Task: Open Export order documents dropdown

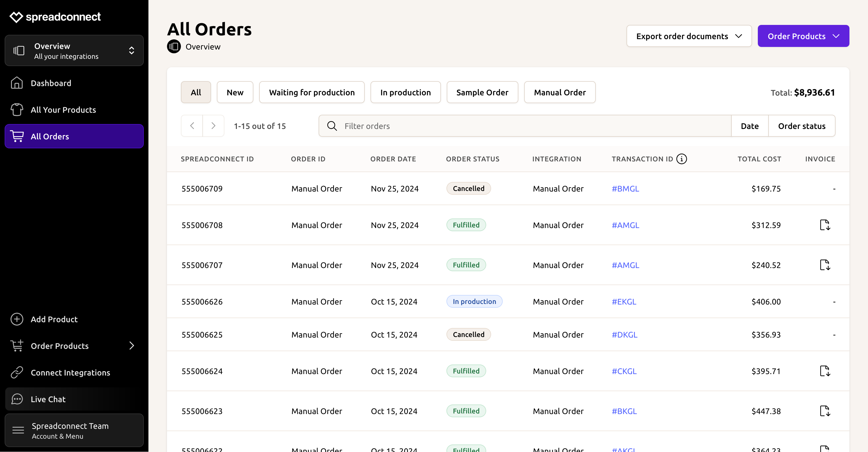Action: tap(689, 36)
